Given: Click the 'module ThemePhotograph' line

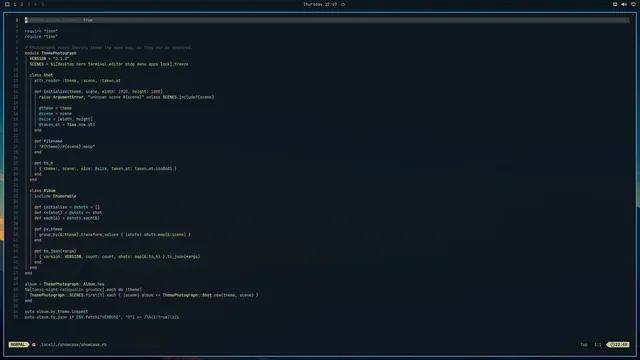Looking at the screenshot, I should pos(51,53).
